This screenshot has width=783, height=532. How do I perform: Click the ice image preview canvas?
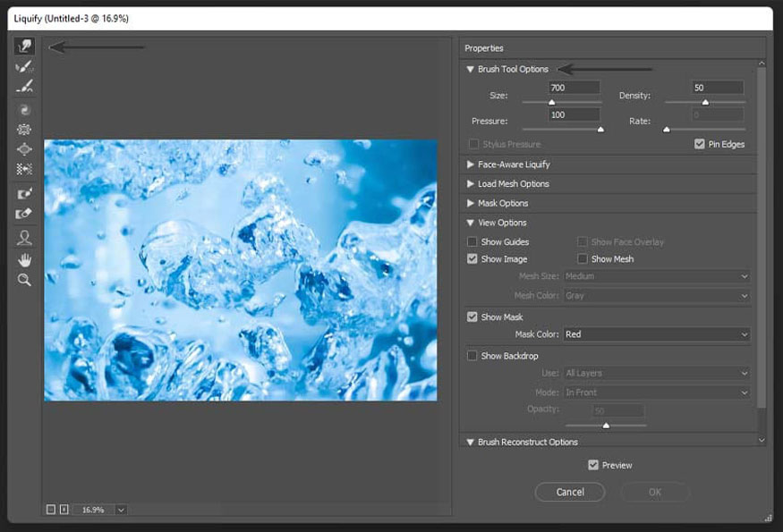point(241,270)
